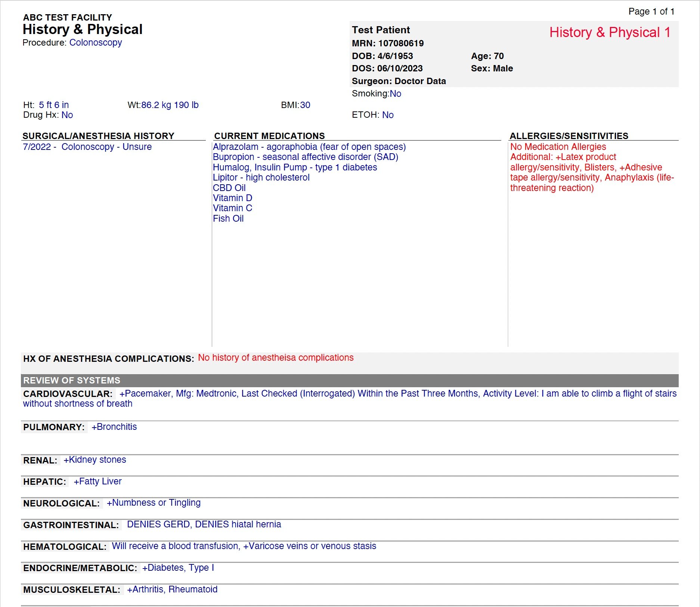The image size is (700, 607).
Task: Click the red 'History & Physical 1' label
Action: 610,32
